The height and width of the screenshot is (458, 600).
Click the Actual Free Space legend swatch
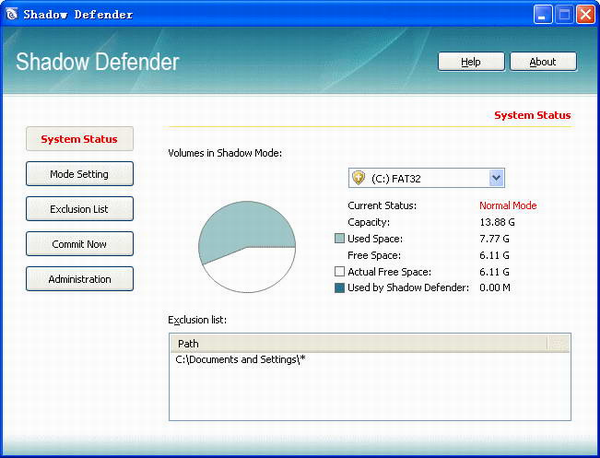[339, 272]
